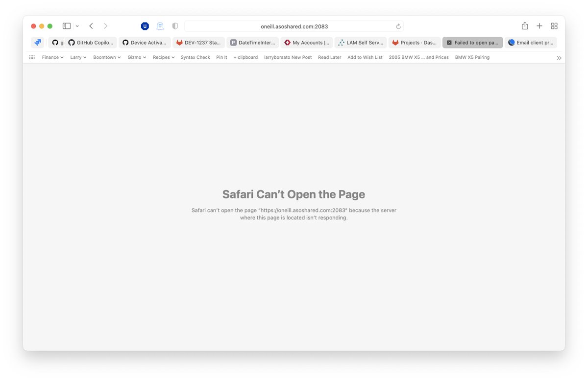Expand the Finance bookmarks folder

(53, 57)
